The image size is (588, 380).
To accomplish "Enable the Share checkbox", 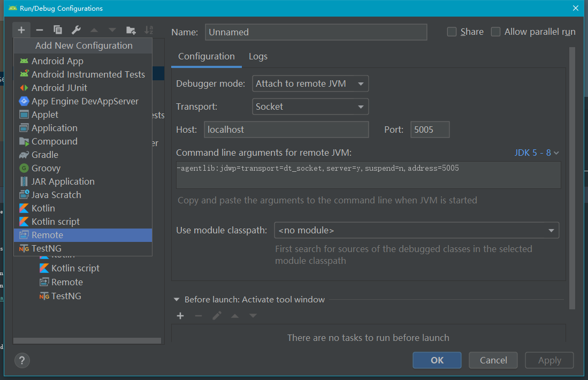I will point(452,32).
